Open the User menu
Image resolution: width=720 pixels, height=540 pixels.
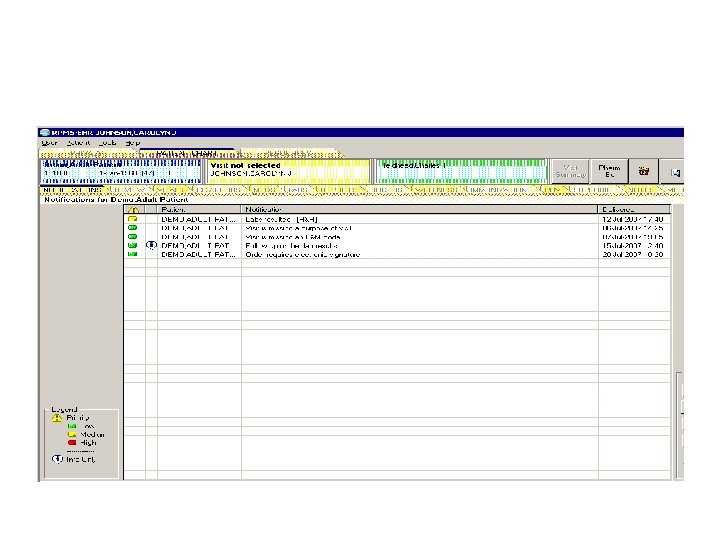click(x=49, y=143)
